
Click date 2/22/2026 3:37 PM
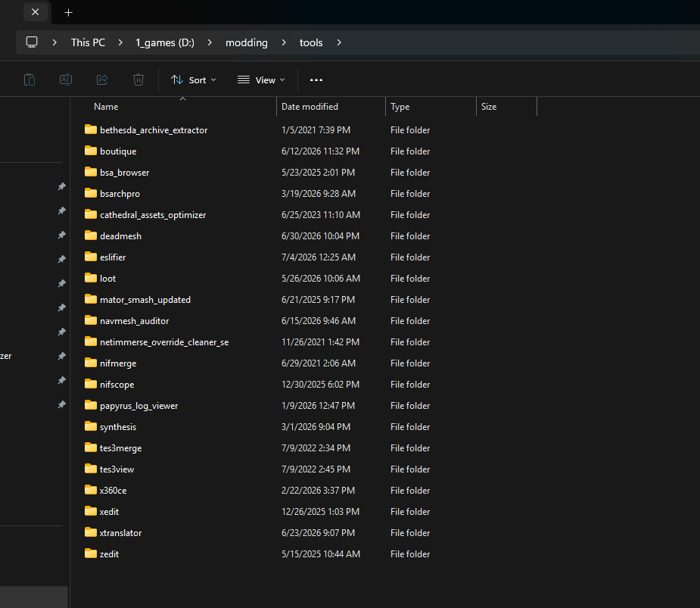pos(318,491)
